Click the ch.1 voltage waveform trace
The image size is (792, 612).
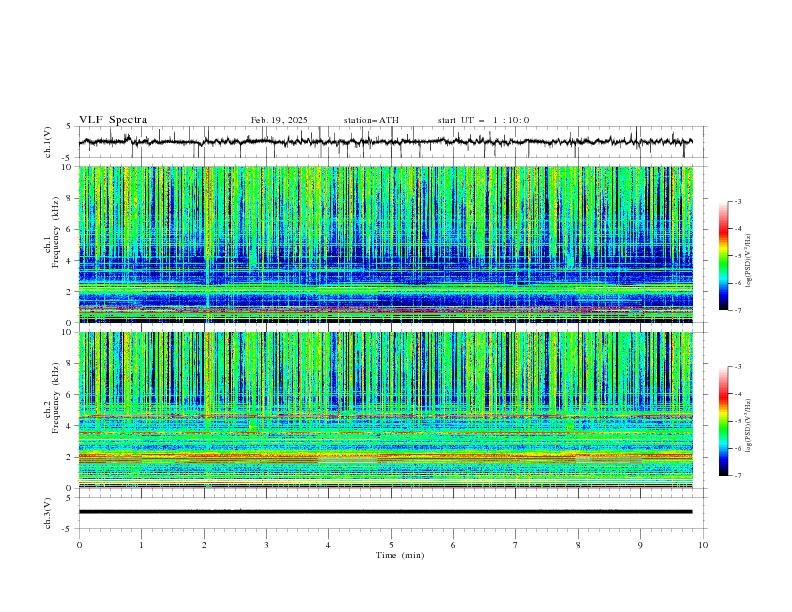point(385,142)
